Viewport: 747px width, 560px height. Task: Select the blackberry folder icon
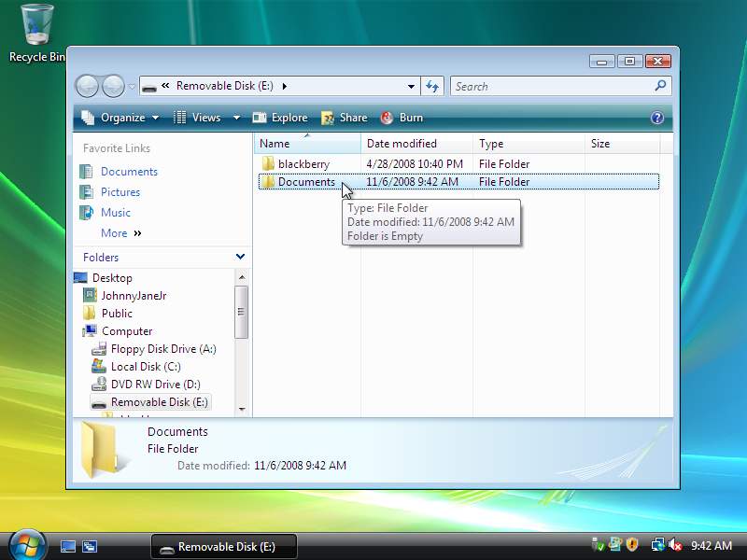coord(268,164)
